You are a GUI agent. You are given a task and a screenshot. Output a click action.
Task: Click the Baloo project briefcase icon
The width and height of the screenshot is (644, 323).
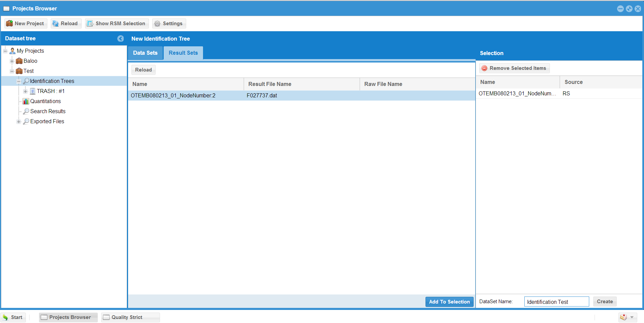point(19,61)
